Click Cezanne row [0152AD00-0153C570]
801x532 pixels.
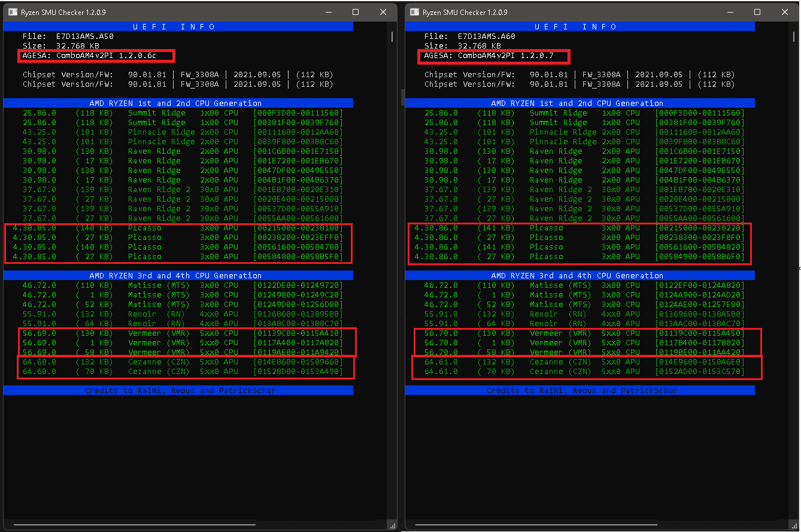pos(585,372)
